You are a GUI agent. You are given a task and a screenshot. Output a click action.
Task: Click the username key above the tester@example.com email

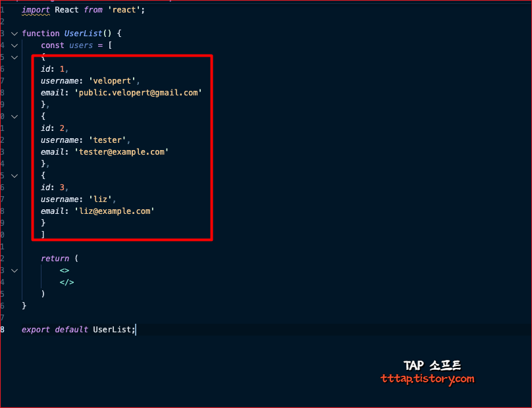[x=60, y=140]
